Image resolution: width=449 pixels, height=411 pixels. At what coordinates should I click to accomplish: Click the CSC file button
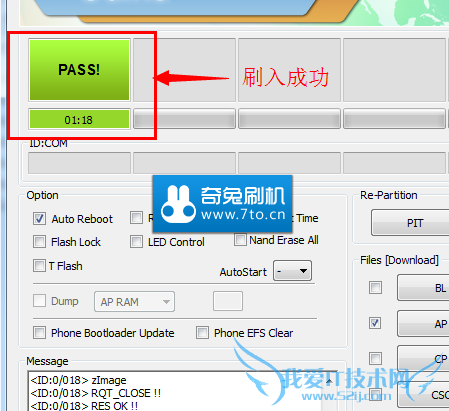coord(423,395)
